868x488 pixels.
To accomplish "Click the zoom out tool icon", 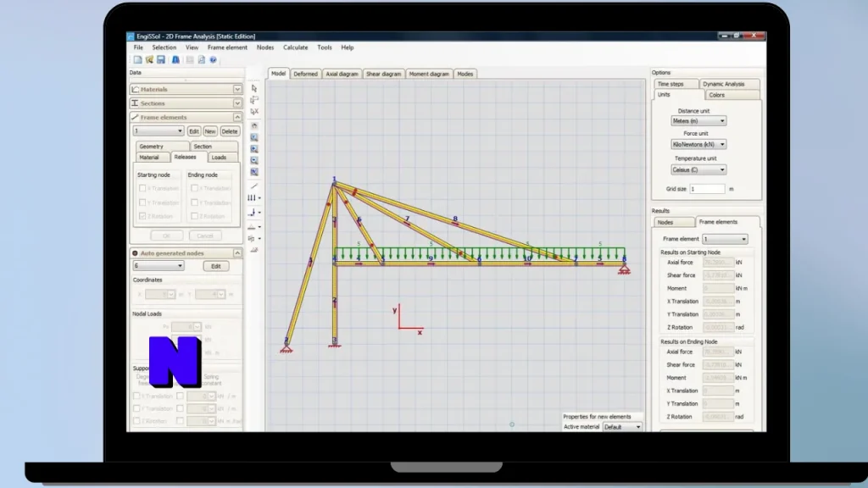I will [254, 160].
